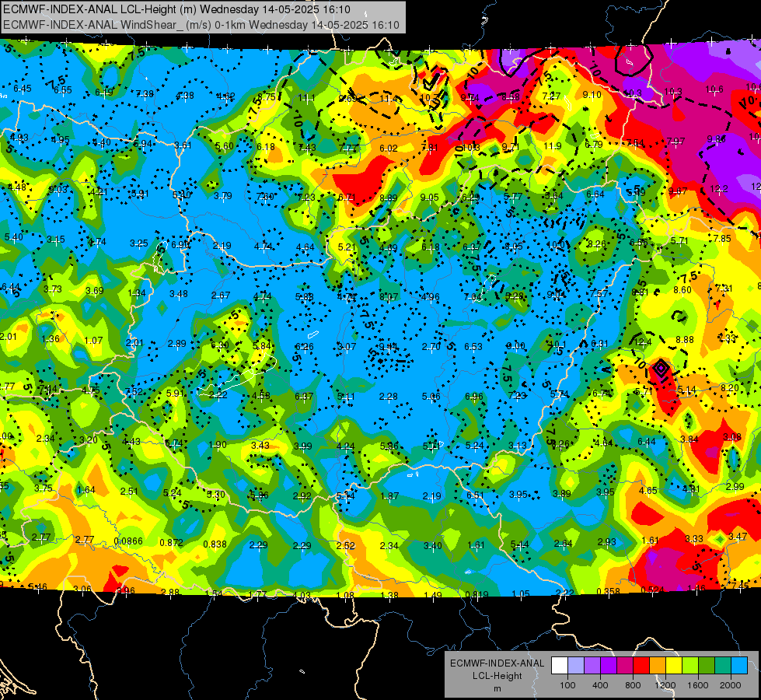Click the wind shear value '11.9'
This screenshot has height=700, width=761.
tap(553, 145)
